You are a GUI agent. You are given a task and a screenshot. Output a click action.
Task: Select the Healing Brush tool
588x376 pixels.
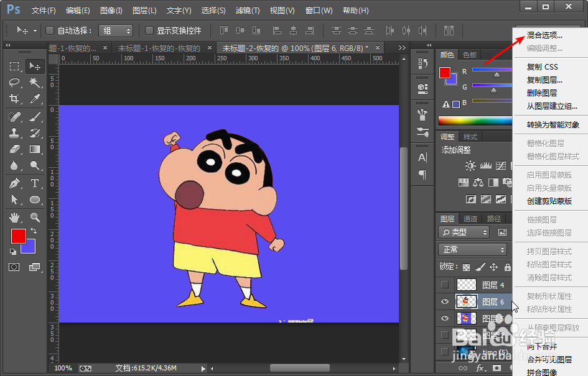[14, 117]
